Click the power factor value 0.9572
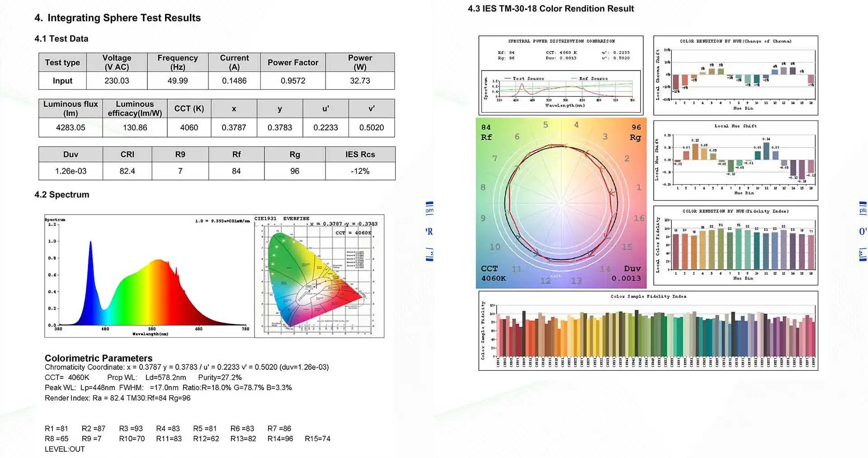Screen dimensions: 868x458 tap(293, 81)
